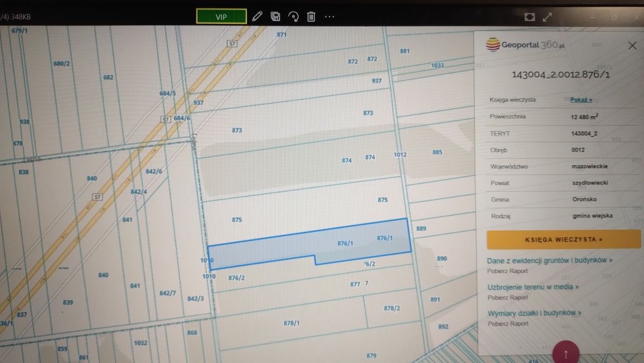The height and width of the screenshot is (363, 644).
Task: Click parcel label 842/3 on map
Action: [x=195, y=299]
